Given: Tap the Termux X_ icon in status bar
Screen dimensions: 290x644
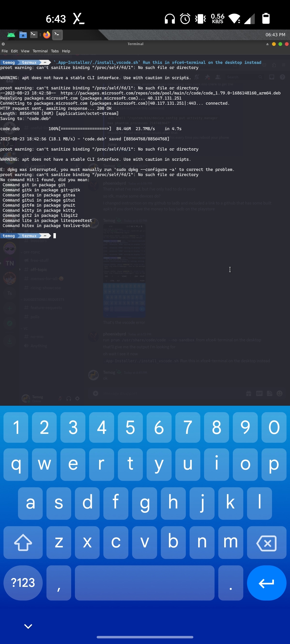Looking at the screenshot, I should coord(79,19).
